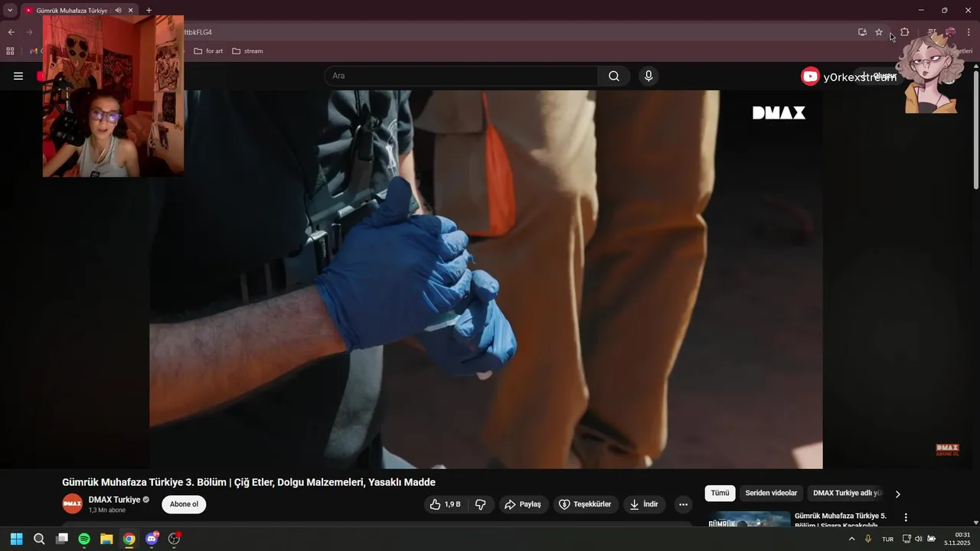Close the Gümrük Muhafaza Türkiye tab
Image resolution: width=980 pixels, height=551 pixels.
coord(131,10)
